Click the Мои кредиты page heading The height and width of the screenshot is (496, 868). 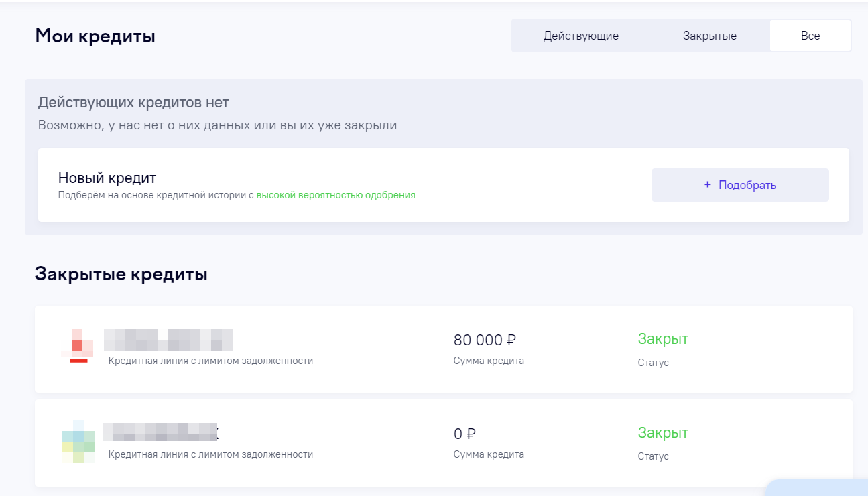95,36
